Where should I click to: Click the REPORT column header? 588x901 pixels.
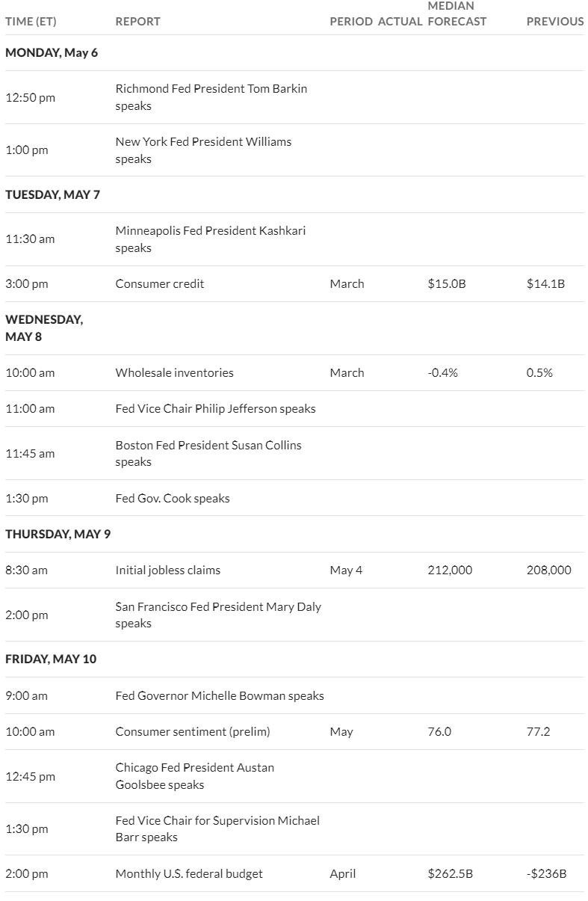tap(137, 22)
